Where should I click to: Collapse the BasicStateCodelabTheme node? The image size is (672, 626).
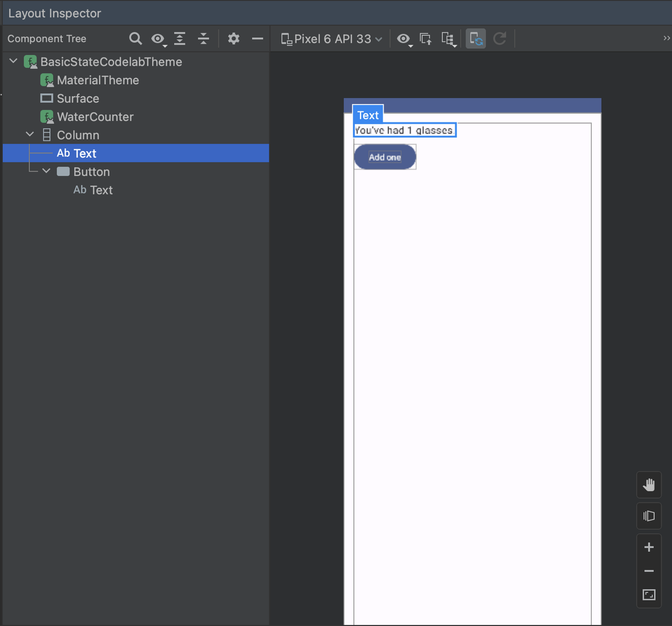tap(13, 61)
